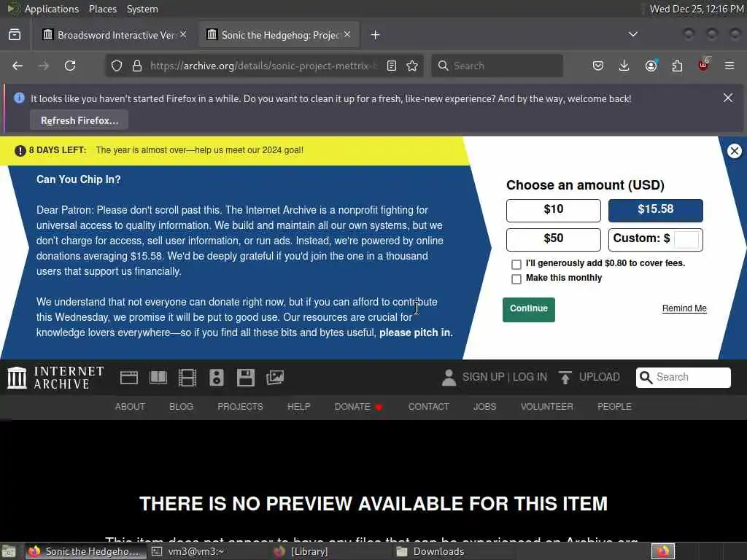This screenshot has width=747, height=560.
Task: Go back using the browser back arrow
Action: (x=18, y=66)
